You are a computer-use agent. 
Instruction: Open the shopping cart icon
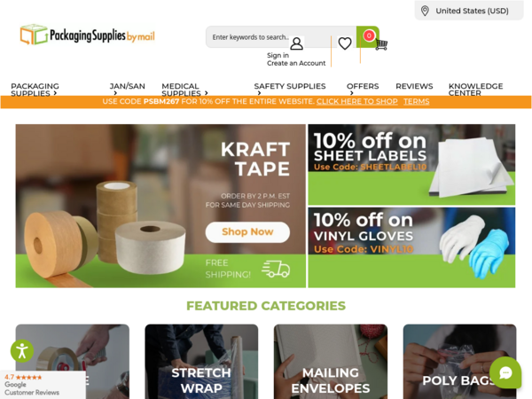(x=381, y=44)
